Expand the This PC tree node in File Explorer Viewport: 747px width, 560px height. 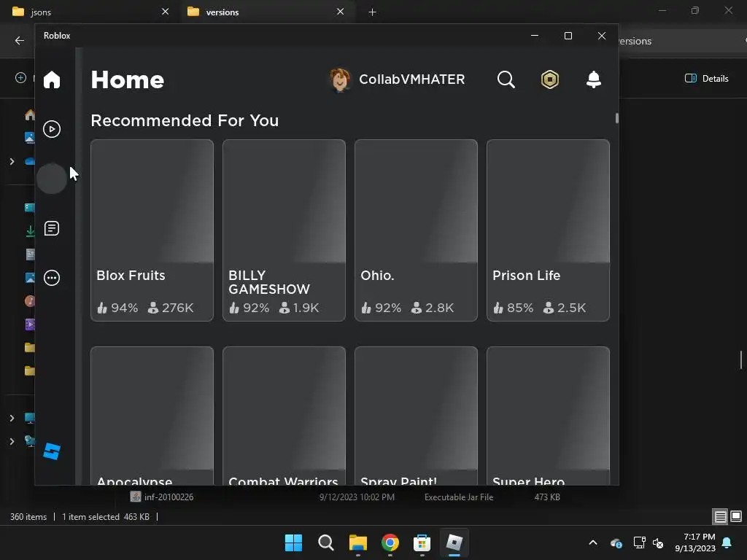12,418
